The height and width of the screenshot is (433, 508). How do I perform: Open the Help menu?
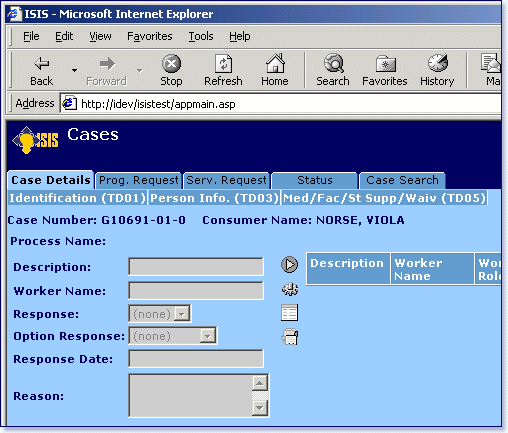tap(240, 36)
